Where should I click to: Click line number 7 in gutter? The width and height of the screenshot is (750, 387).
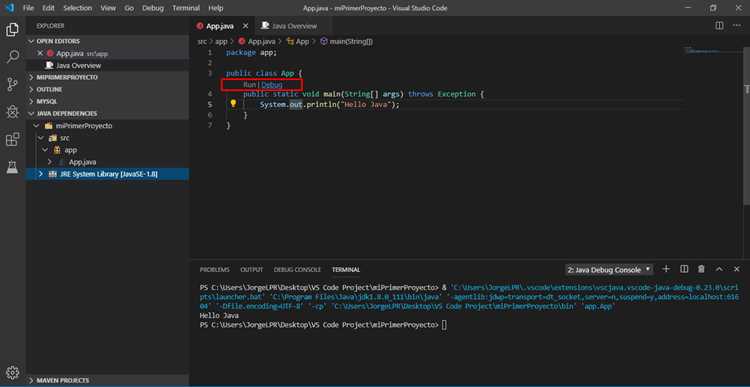210,125
